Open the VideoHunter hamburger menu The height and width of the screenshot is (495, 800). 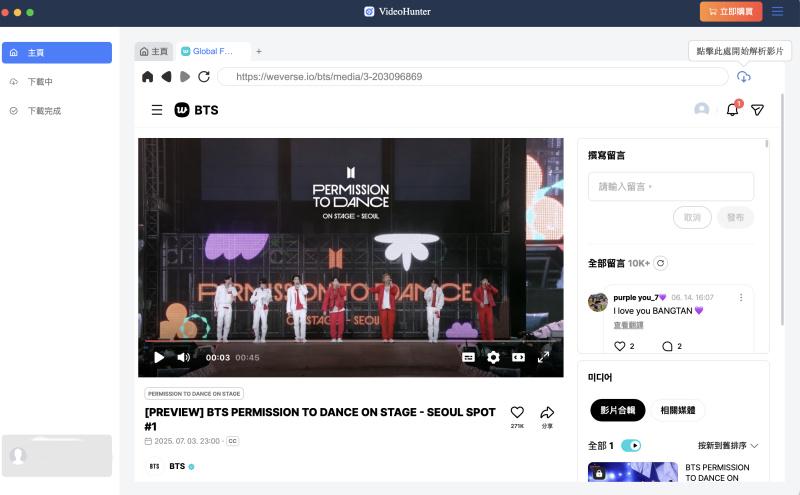point(777,11)
